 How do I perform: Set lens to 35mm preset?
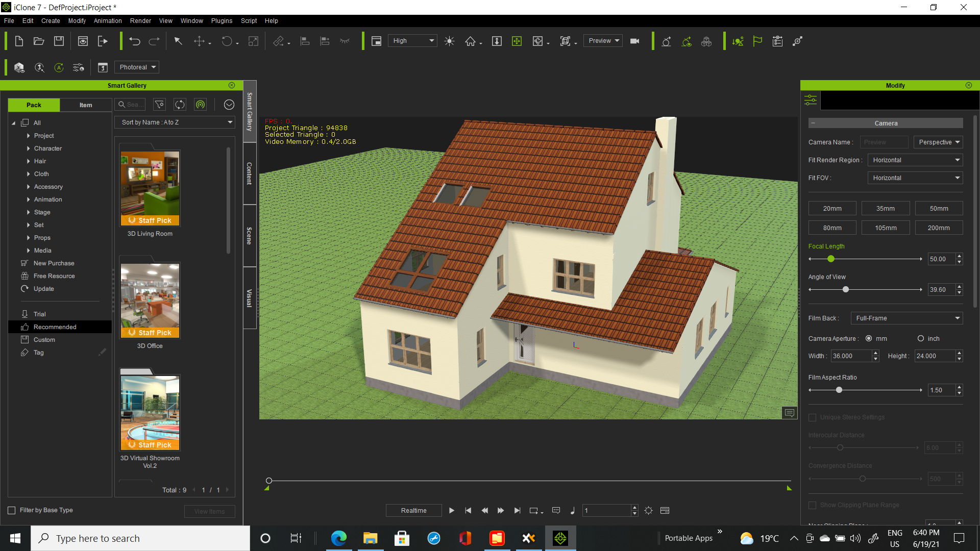886,209
